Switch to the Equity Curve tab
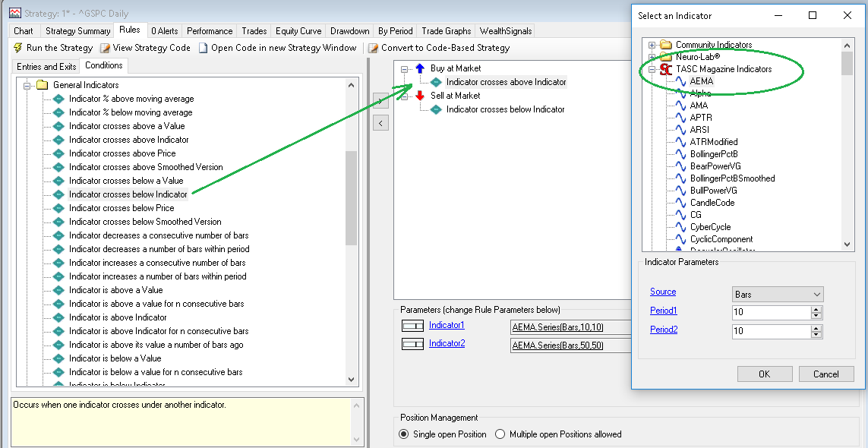 click(298, 31)
